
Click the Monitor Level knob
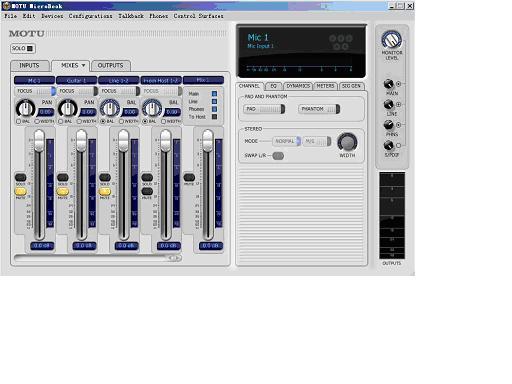coord(391,40)
